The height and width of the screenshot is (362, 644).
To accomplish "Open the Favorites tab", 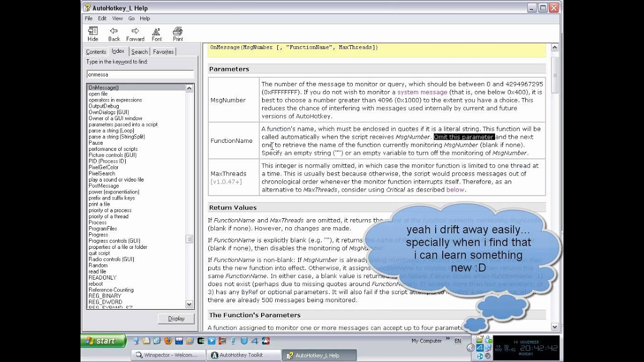I will (x=164, y=52).
